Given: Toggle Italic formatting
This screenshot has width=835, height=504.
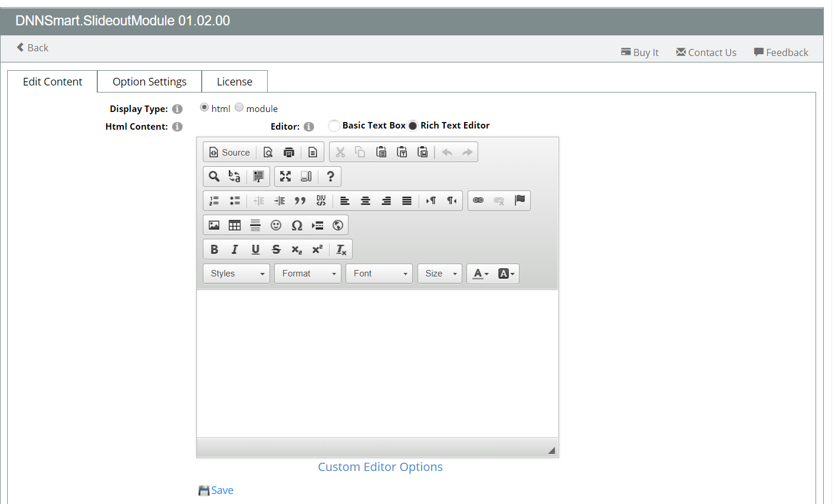Looking at the screenshot, I should [235, 249].
